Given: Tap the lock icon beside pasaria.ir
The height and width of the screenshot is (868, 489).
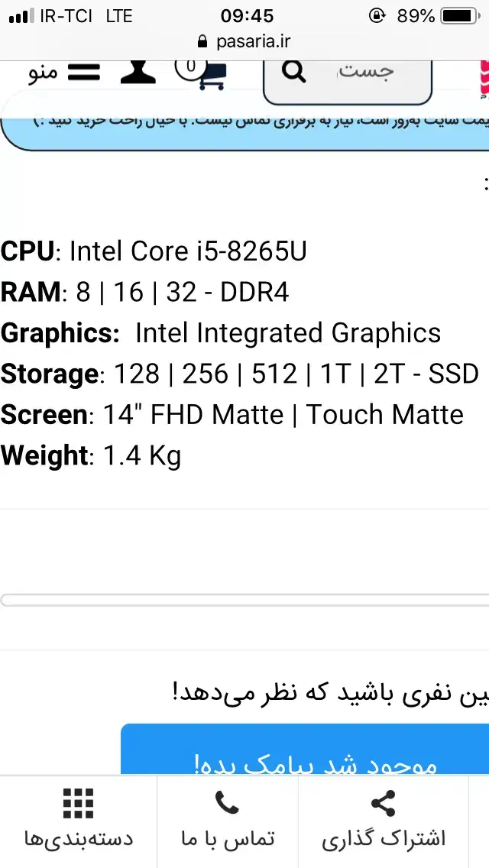Looking at the screenshot, I should [202, 41].
